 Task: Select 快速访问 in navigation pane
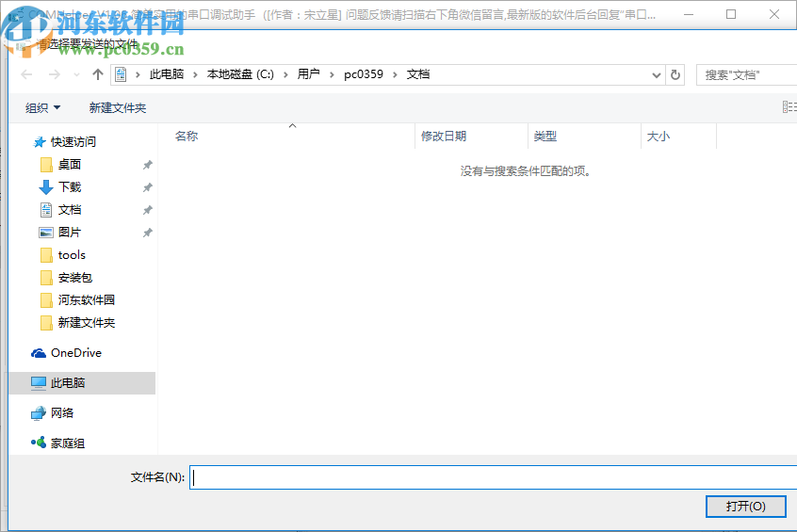click(73, 142)
